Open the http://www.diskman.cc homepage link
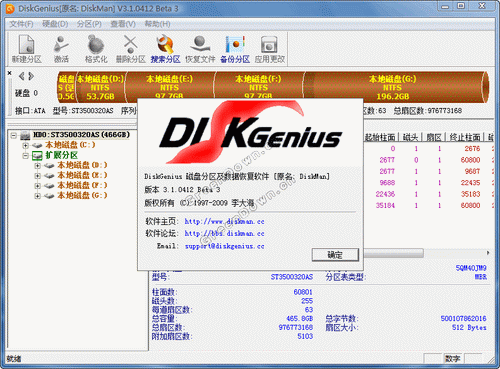The height and width of the screenshot is (369, 500). 224,221
